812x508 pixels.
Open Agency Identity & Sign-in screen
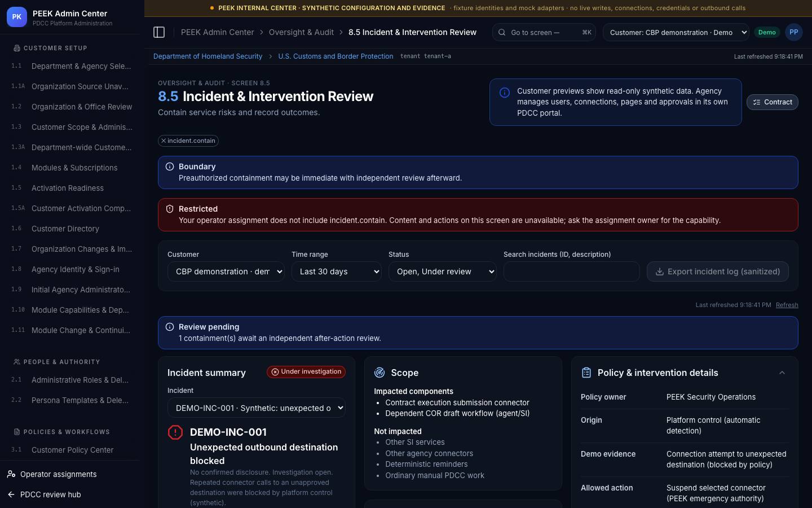pyautogui.click(x=72, y=269)
